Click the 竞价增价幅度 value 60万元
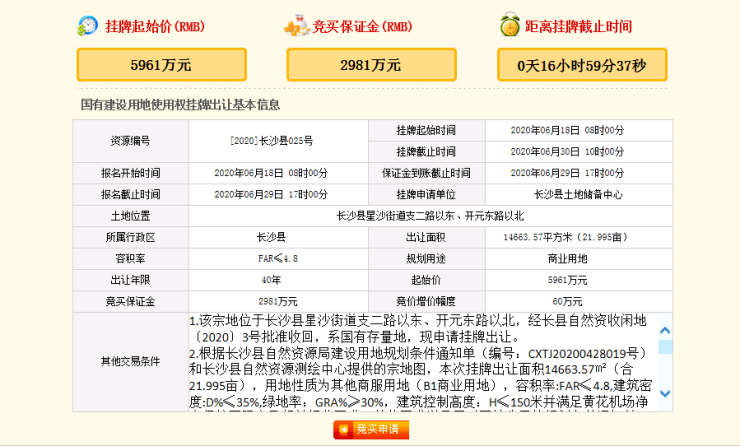The width and height of the screenshot is (740, 446). click(x=567, y=302)
